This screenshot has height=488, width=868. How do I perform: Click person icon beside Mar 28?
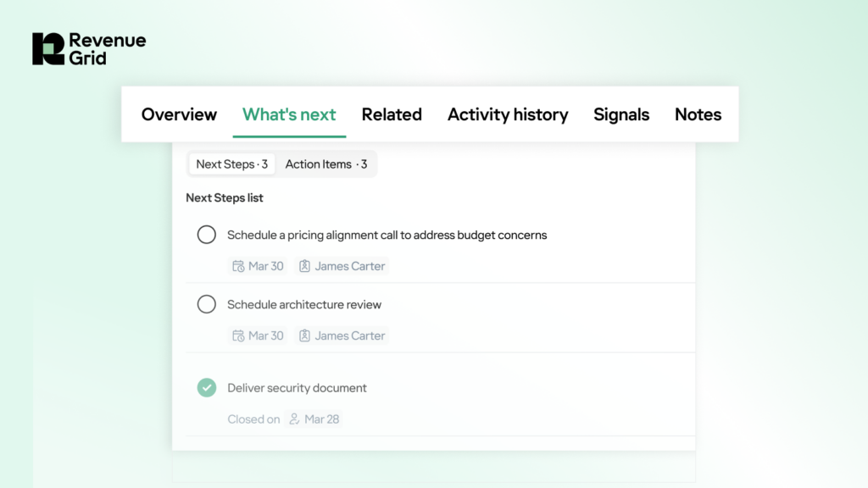[294, 419]
